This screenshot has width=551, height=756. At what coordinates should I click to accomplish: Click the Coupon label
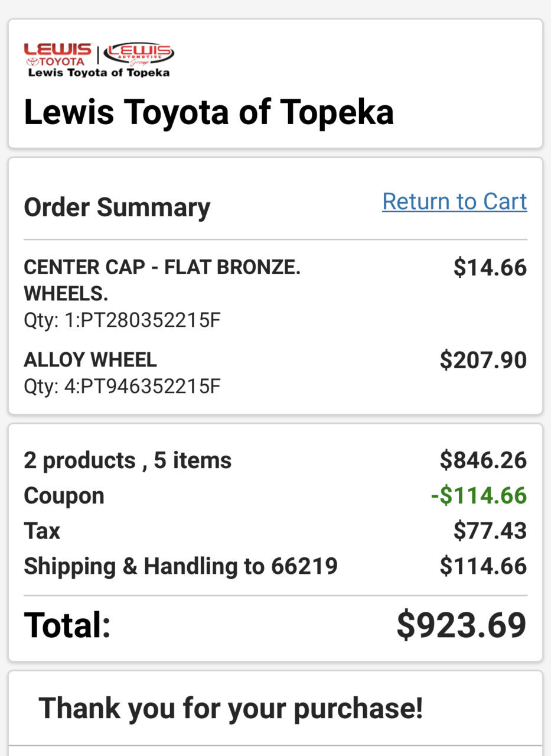[64, 496]
